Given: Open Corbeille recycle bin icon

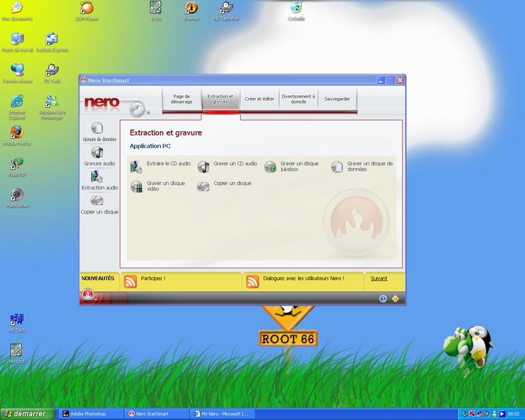Looking at the screenshot, I should (296, 11).
